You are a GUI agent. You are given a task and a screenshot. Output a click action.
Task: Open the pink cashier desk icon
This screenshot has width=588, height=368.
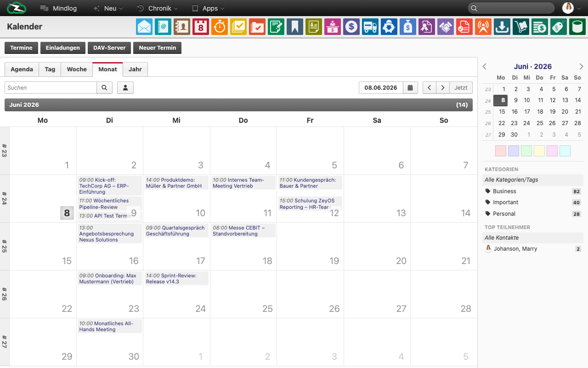333,27
